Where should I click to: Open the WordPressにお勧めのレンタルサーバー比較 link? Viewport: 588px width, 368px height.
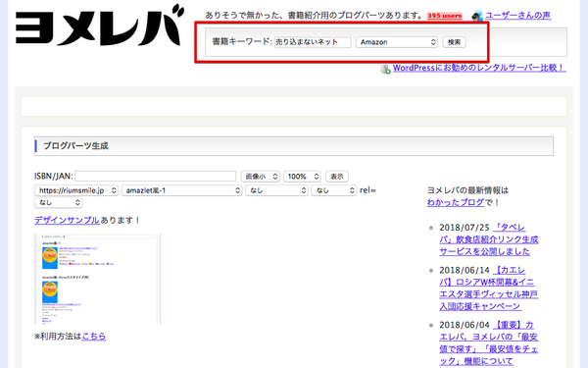479,68
